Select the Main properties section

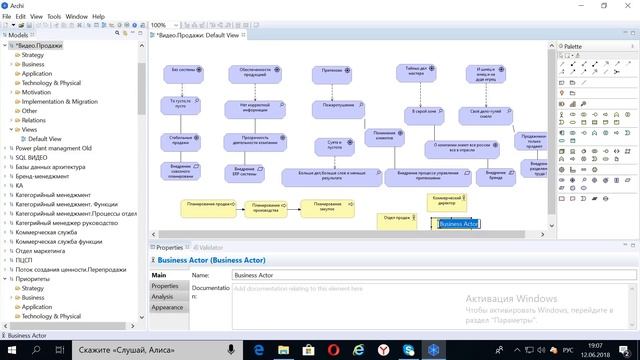(x=169, y=275)
